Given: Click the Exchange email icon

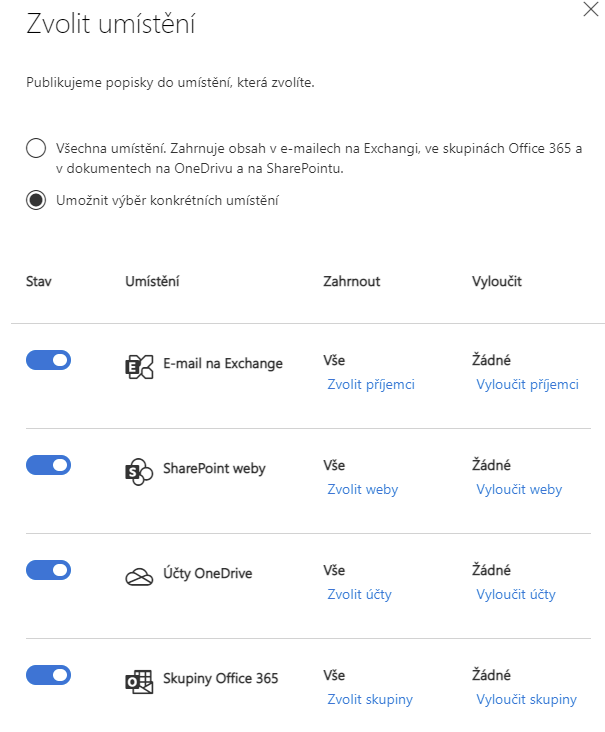Looking at the screenshot, I should [x=139, y=366].
